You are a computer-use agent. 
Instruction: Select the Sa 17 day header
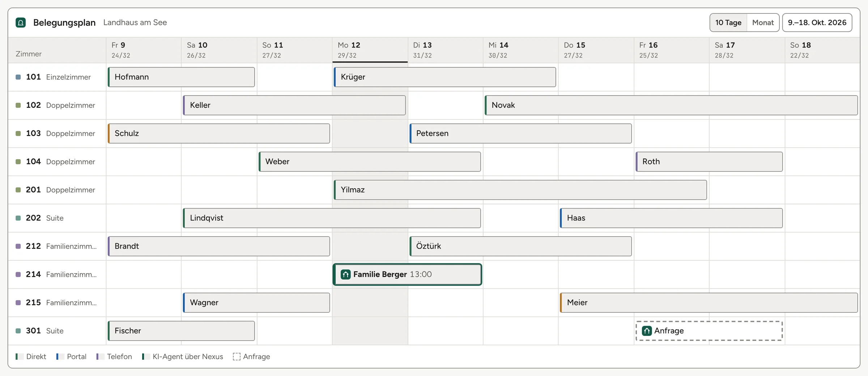[x=747, y=50]
